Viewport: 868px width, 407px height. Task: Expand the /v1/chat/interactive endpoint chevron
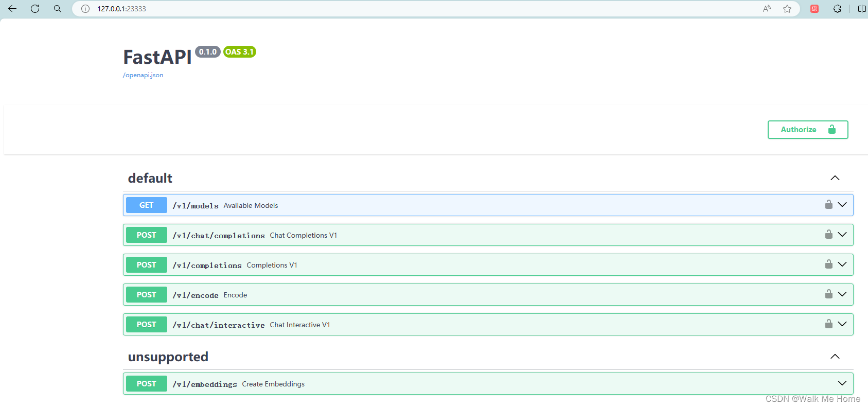[x=842, y=324]
